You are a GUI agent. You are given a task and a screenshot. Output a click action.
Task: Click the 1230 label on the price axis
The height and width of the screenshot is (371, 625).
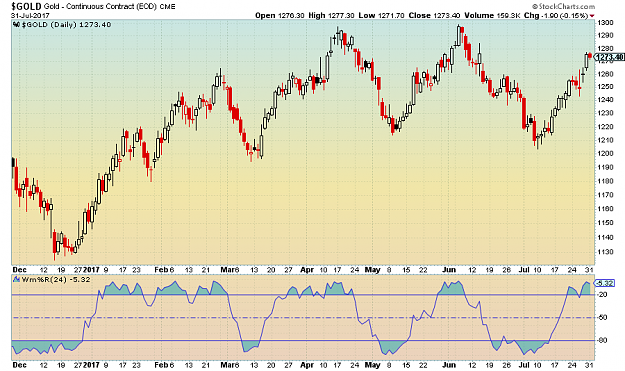pyautogui.click(x=605, y=113)
